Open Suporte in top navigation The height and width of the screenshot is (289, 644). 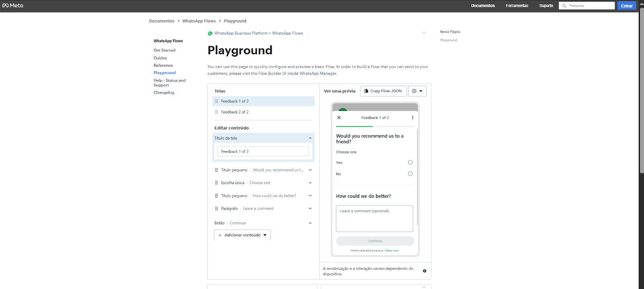(546, 6)
